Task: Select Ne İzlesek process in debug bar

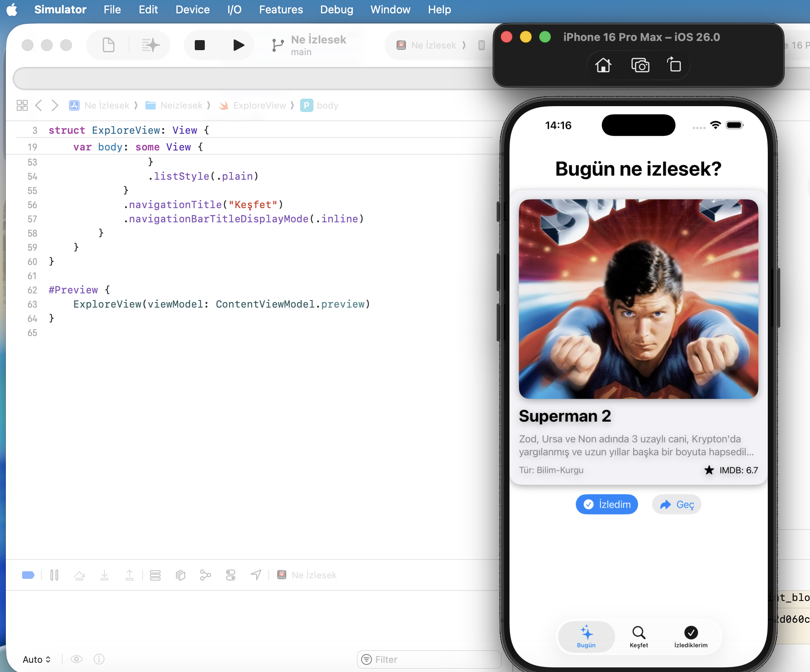Action: click(x=307, y=575)
